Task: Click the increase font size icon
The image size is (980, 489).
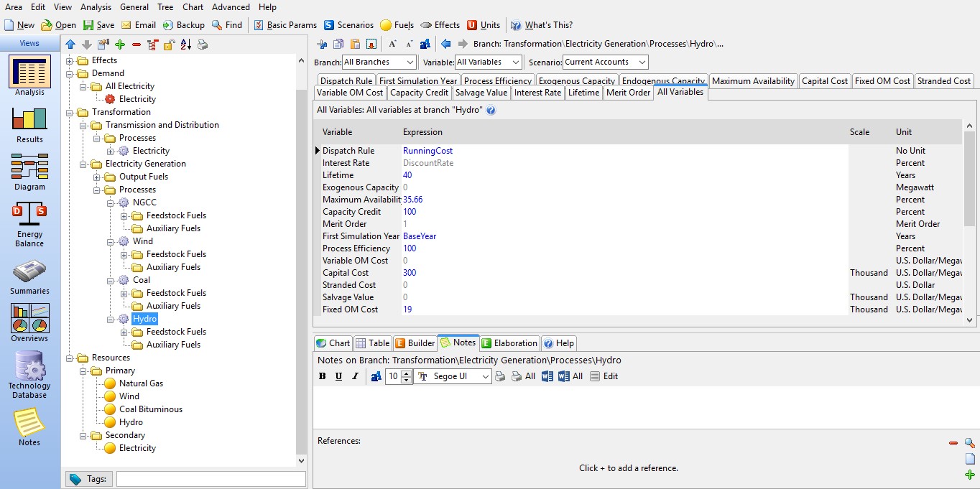Action: coord(393,44)
